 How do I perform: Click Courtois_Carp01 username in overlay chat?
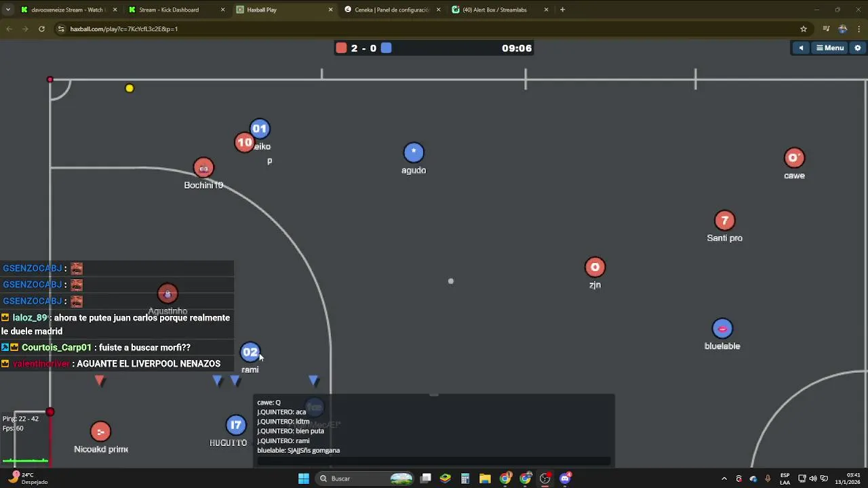click(56, 348)
